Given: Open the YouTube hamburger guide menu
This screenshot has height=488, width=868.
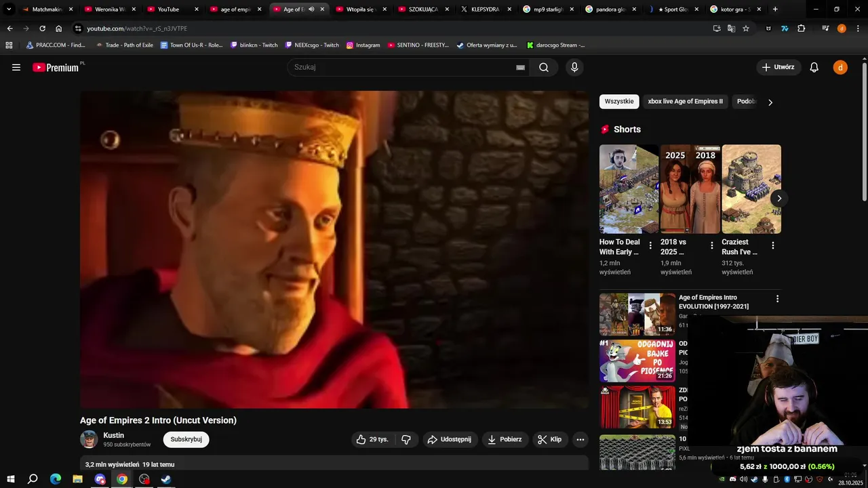Looking at the screenshot, I should pyautogui.click(x=16, y=67).
